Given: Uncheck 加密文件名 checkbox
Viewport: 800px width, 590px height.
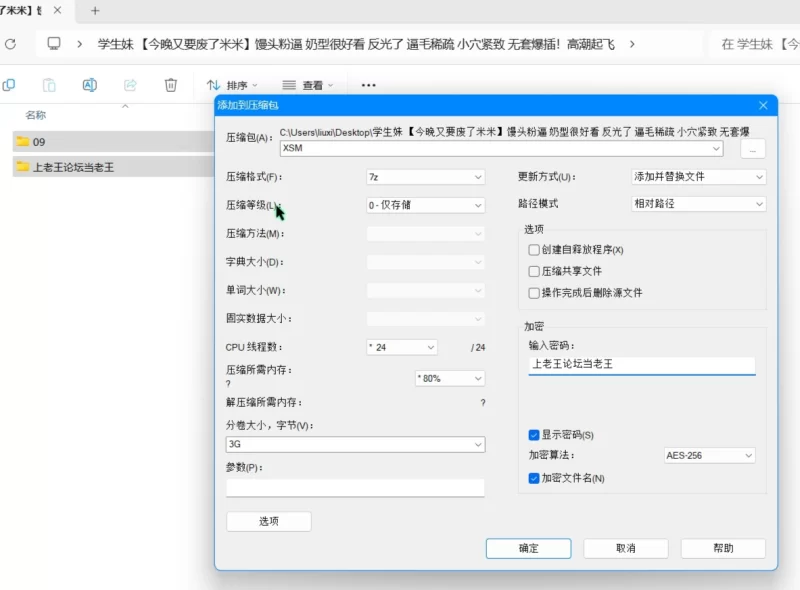Looking at the screenshot, I should point(534,478).
